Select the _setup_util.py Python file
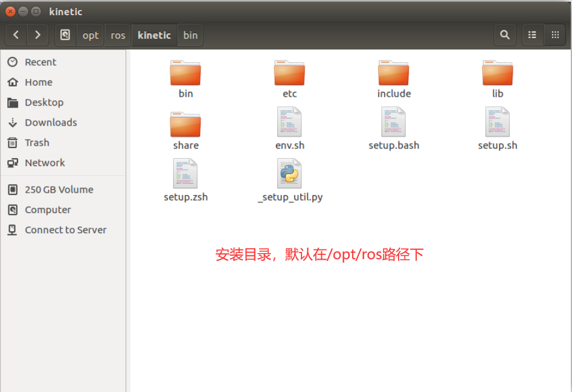The width and height of the screenshot is (572, 392). tap(290, 181)
